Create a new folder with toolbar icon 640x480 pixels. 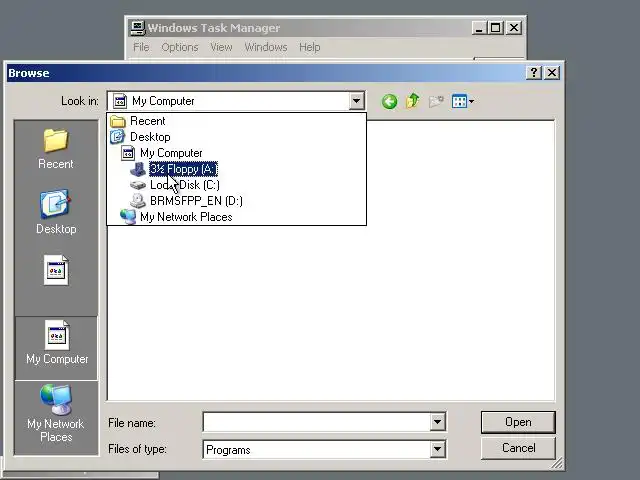click(x=436, y=101)
